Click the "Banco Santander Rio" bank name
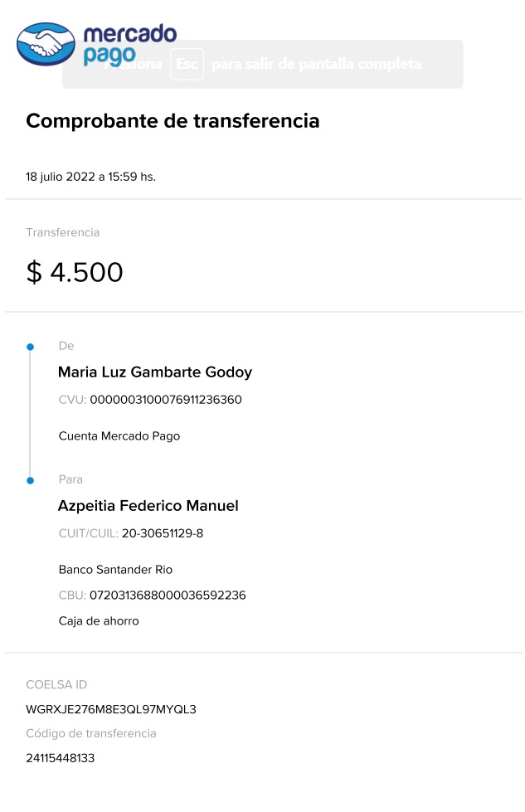The image size is (525, 812). pyautogui.click(x=115, y=570)
